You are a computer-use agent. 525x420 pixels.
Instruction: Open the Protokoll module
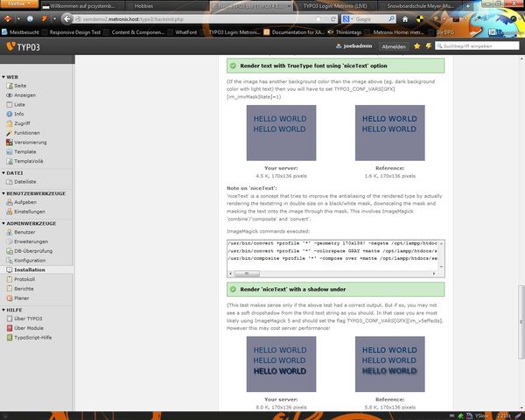[21, 279]
